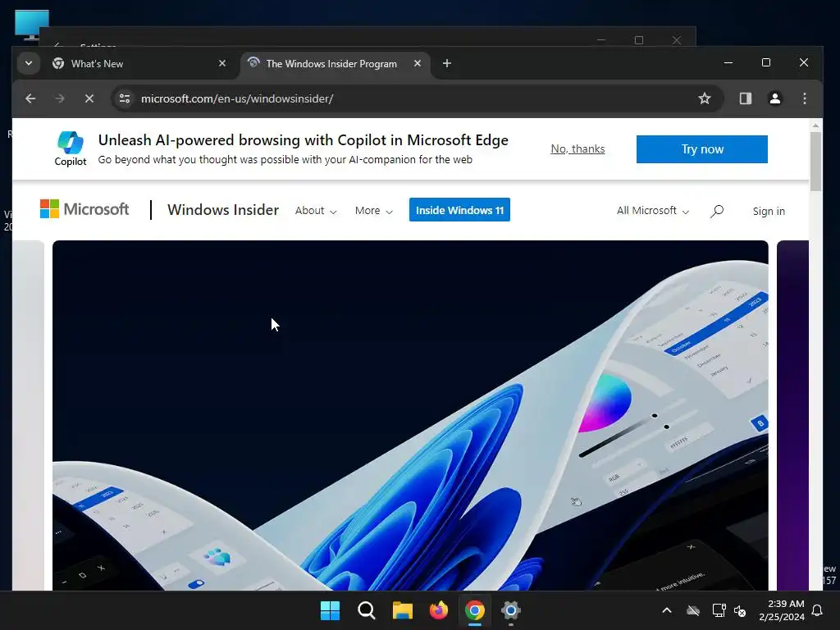This screenshot has height=630, width=840.
Task: Open Chrome side panel icon
Action: point(746,98)
